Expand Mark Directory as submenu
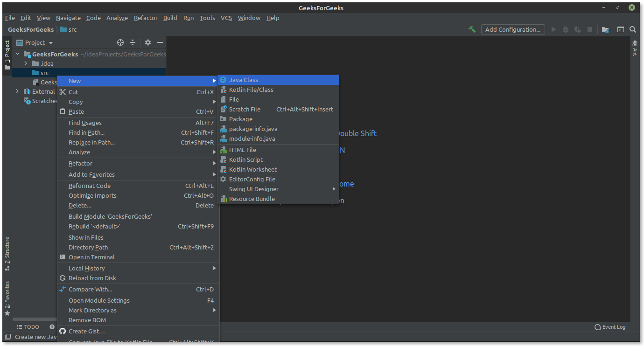The width and height of the screenshot is (644, 346). pyautogui.click(x=138, y=310)
